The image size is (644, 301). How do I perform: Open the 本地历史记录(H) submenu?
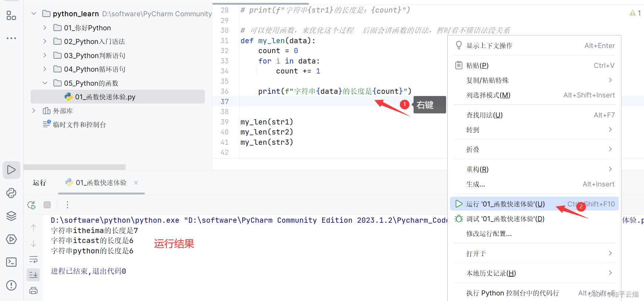click(534, 273)
